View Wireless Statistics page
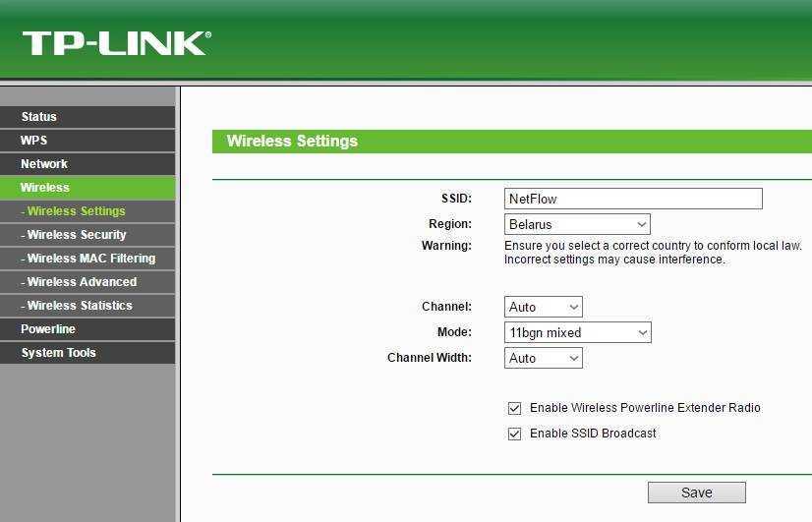Image resolution: width=812 pixels, height=522 pixels. click(80, 306)
